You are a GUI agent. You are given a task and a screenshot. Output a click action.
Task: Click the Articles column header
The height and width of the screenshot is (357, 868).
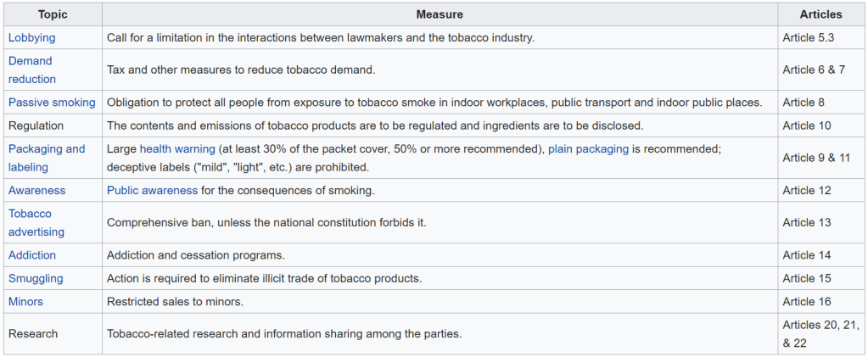pyautogui.click(x=820, y=14)
